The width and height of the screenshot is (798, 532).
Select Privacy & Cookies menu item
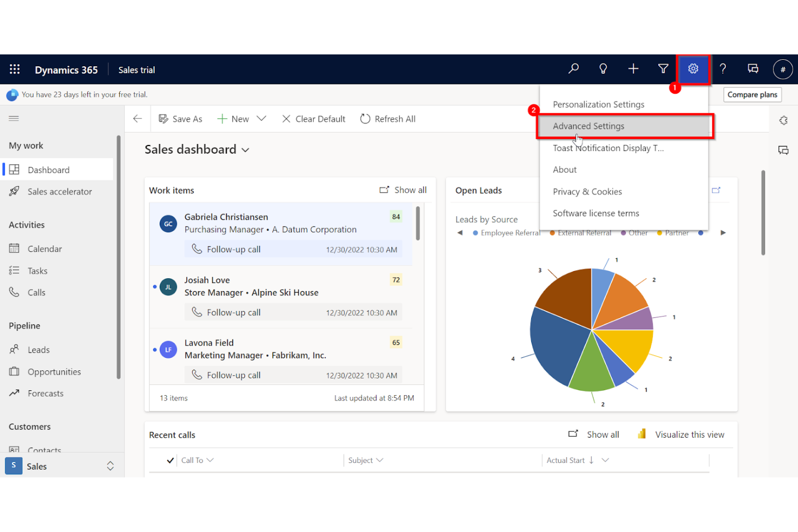pyautogui.click(x=624, y=191)
